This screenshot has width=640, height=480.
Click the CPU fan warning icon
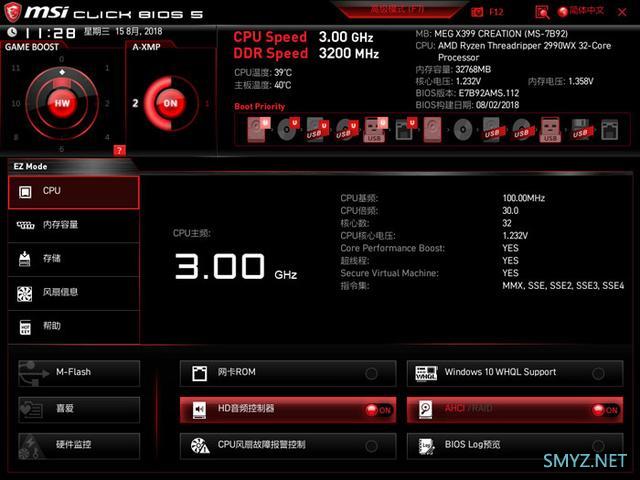(200, 446)
